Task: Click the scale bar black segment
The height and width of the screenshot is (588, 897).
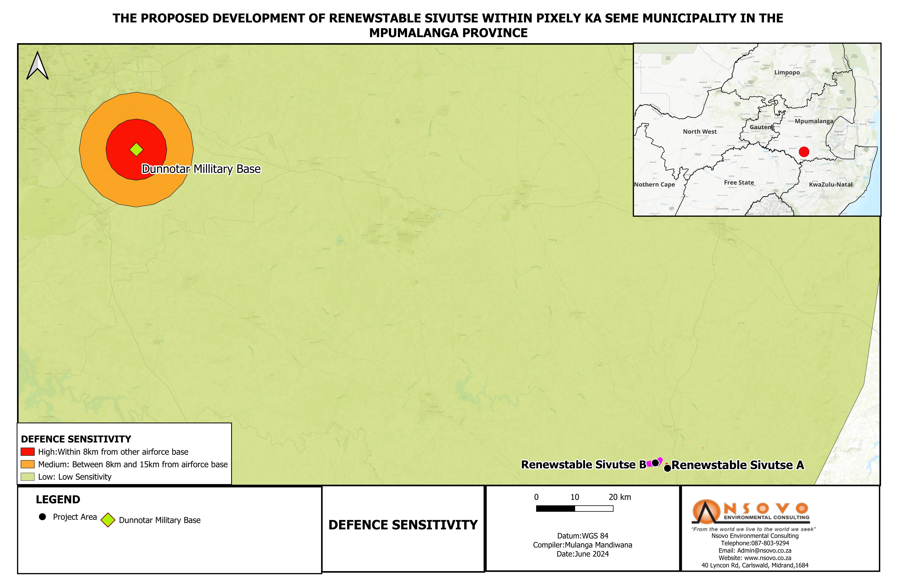Action: (x=555, y=509)
